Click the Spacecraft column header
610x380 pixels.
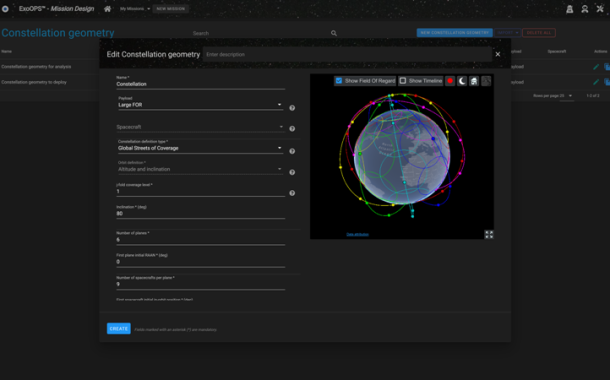click(x=557, y=51)
